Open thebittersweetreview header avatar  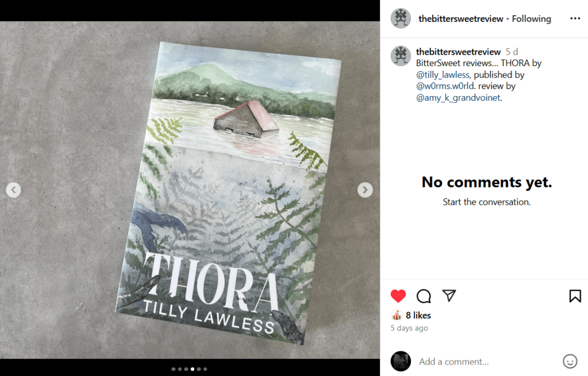(401, 18)
